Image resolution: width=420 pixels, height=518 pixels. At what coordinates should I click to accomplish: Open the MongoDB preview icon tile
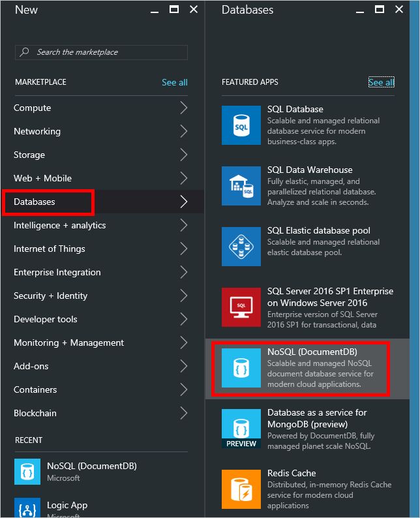point(241,429)
